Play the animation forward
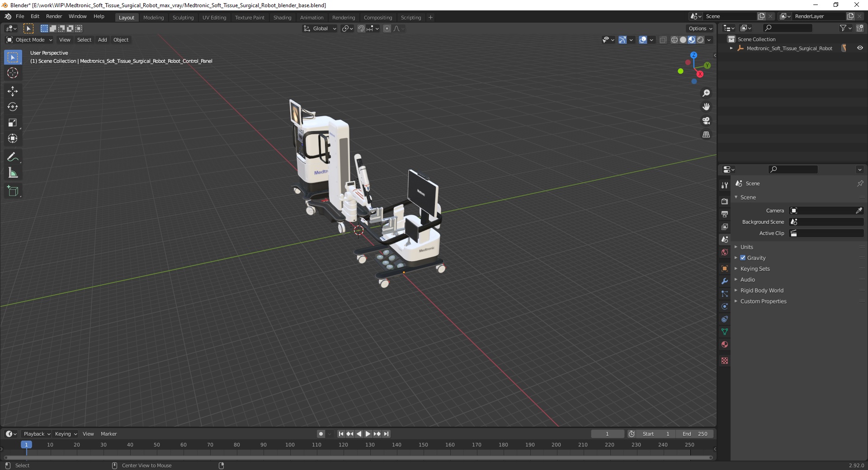 (368, 434)
